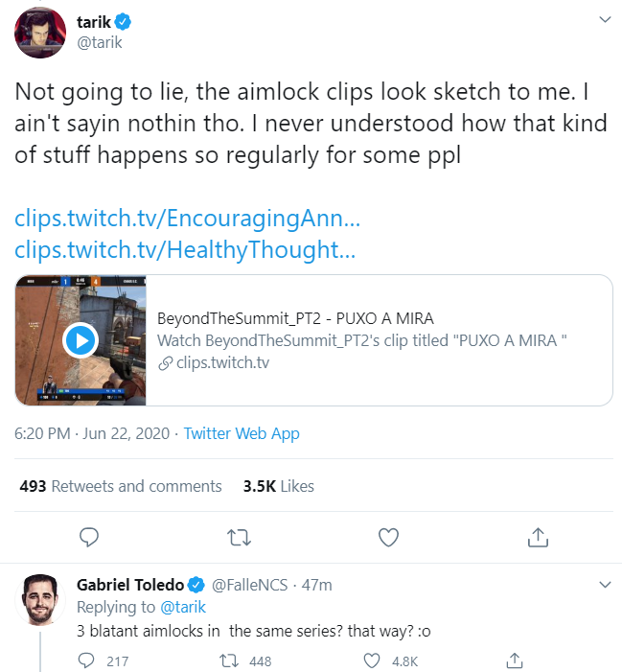Viewport: 622px width, 672px height.
Task: Share Gabriel Toledo's reply
Action: (x=515, y=660)
